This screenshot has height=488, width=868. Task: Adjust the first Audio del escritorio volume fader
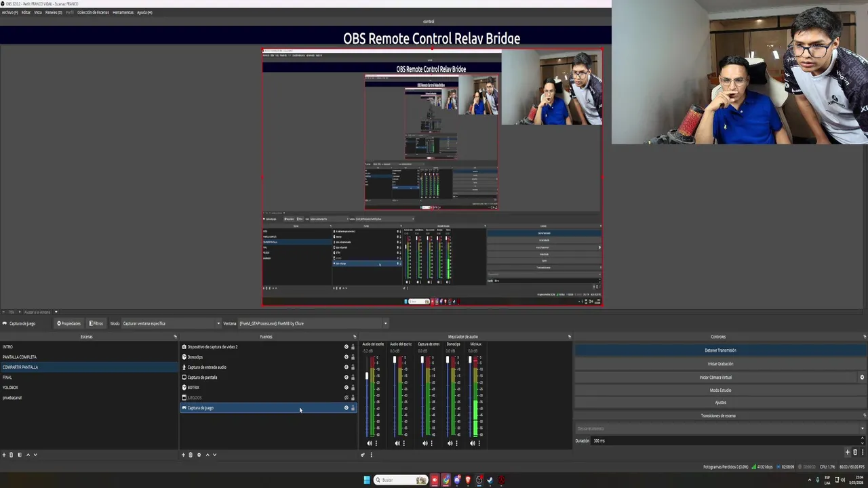367,375
